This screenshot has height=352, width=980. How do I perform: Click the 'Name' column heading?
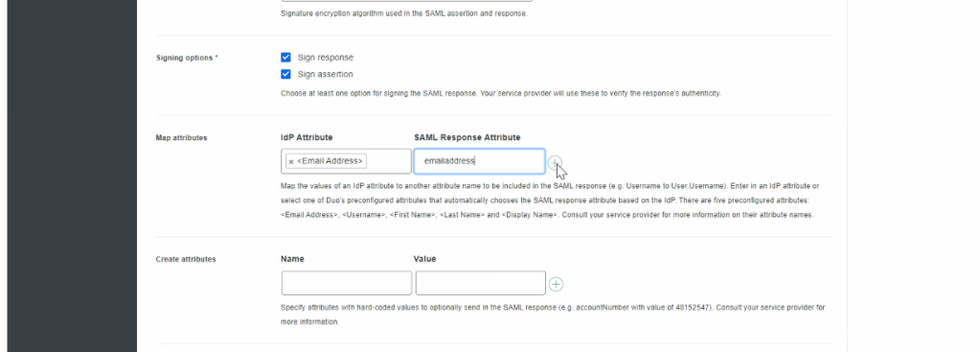tap(292, 259)
